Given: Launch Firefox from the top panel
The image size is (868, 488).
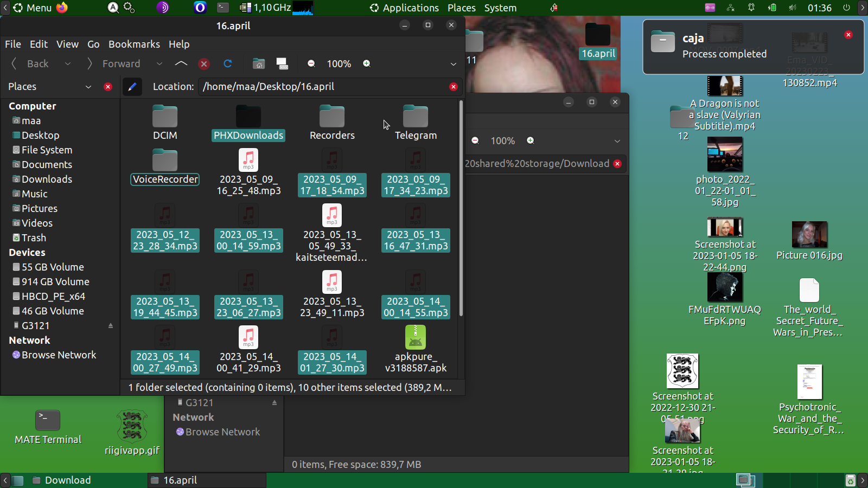Looking at the screenshot, I should click(62, 8).
